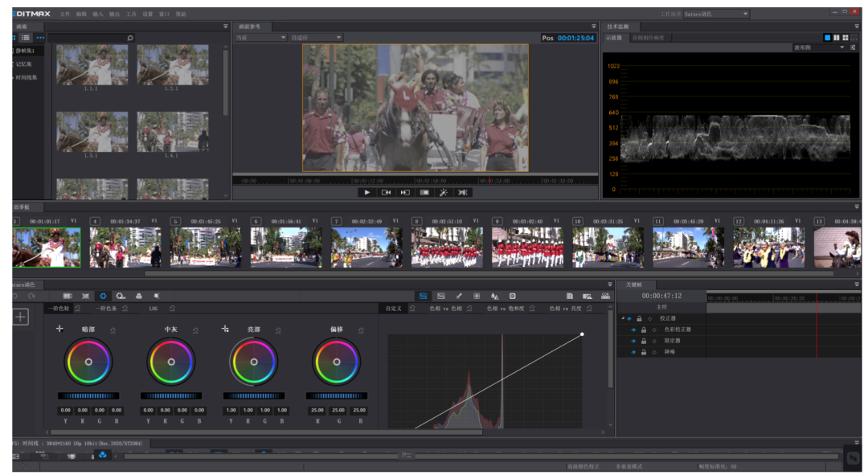
Task: Toggle visibility of 色彩校正器 track
Action: point(633,330)
